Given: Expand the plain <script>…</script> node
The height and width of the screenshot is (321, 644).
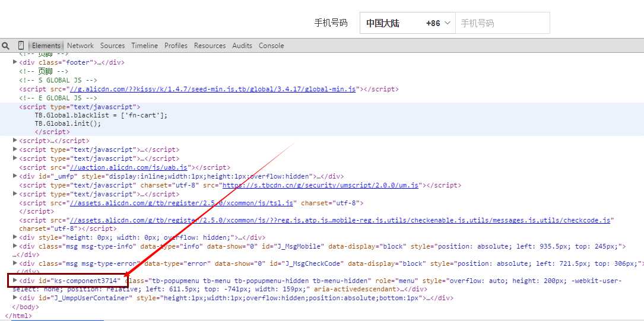Looking at the screenshot, I should (15, 141).
